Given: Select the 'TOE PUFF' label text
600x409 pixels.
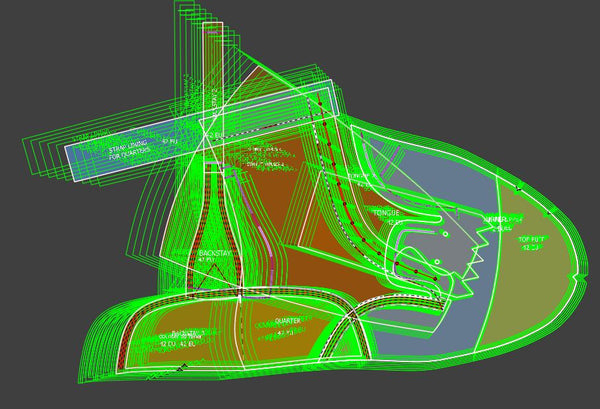Looking at the screenshot, I should click(x=531, y=240).
